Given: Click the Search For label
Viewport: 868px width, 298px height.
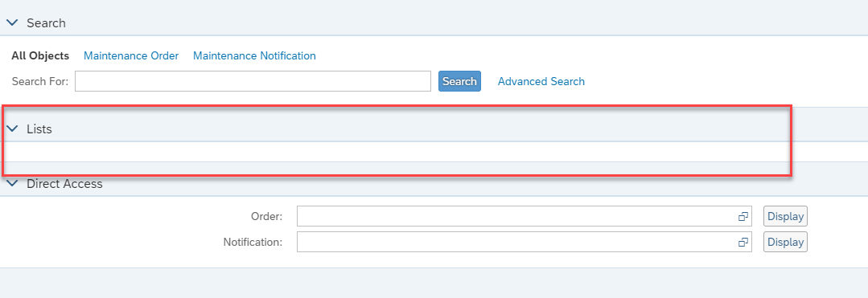Looking at the screenshot, I should click(x=40, y=81).
